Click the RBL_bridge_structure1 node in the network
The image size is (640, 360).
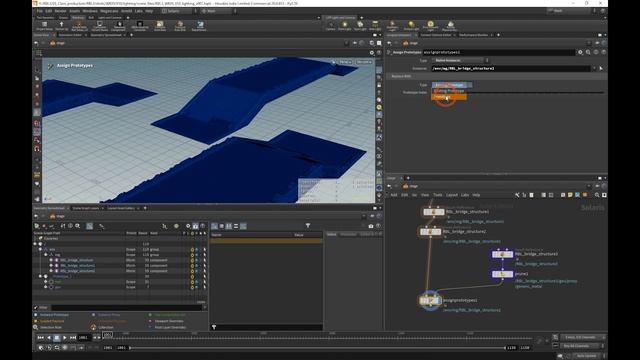click(x=433, y=212)
